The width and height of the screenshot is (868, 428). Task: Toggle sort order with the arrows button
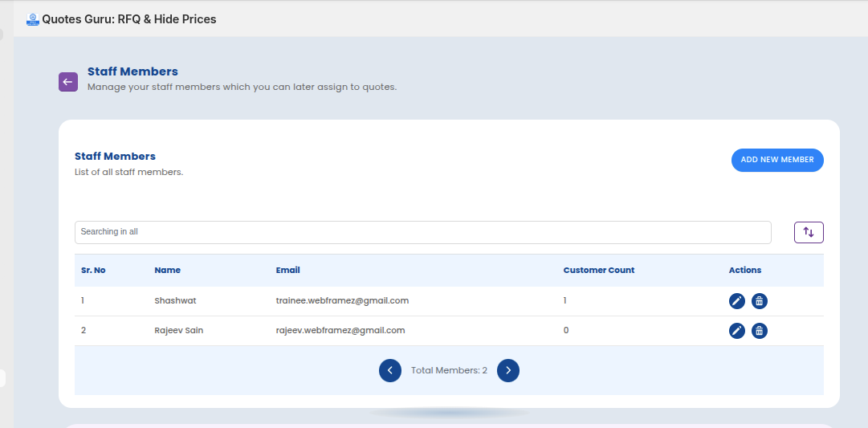click(809, 232)
